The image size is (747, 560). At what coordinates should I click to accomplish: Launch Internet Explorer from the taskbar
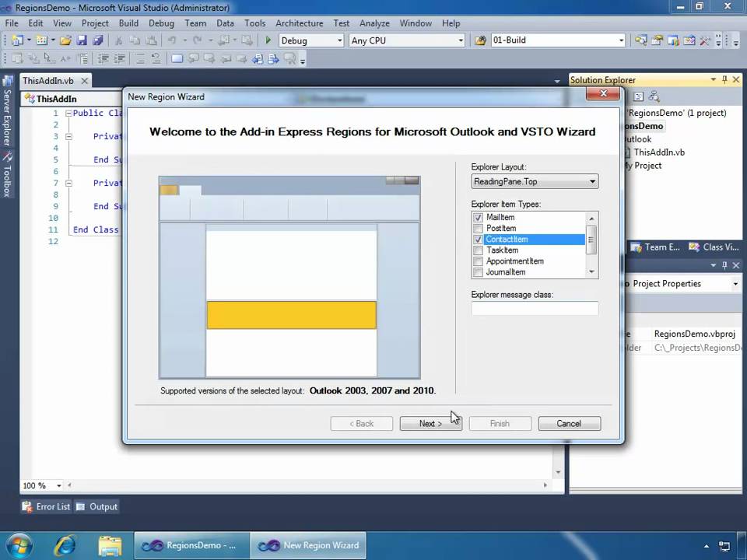(x=65, y=546)
